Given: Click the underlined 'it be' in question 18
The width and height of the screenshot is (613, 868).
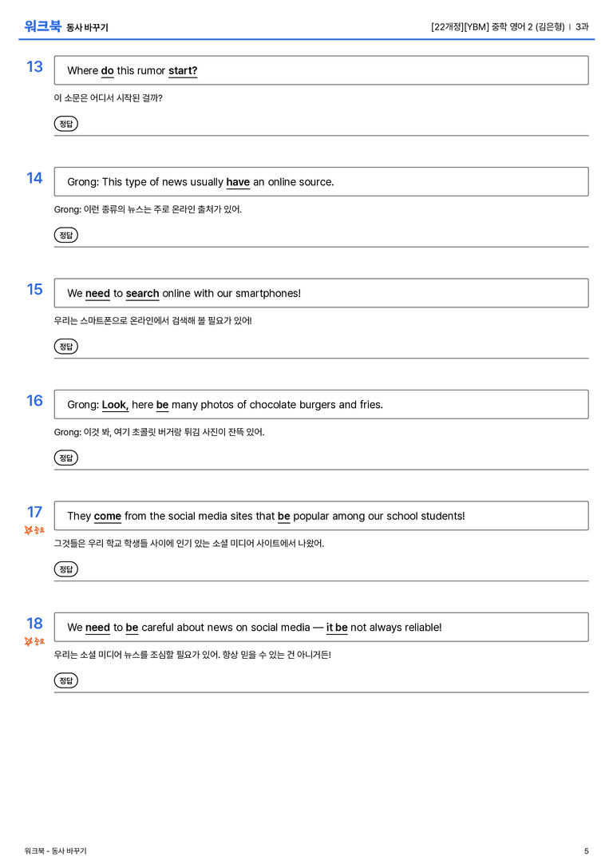Looking at the screenshot, I should pos(337,628).
